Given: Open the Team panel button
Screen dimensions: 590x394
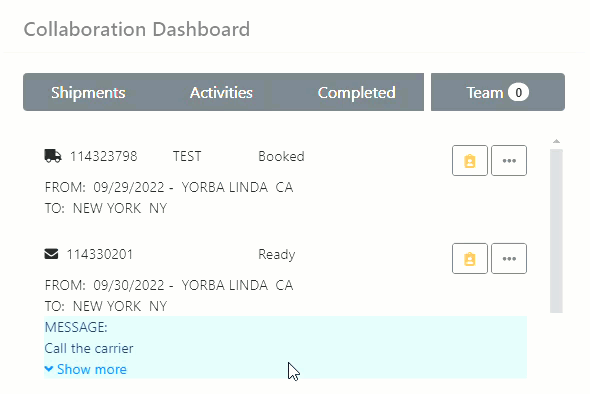Looking at the screenshot, I should click(498, 92).
